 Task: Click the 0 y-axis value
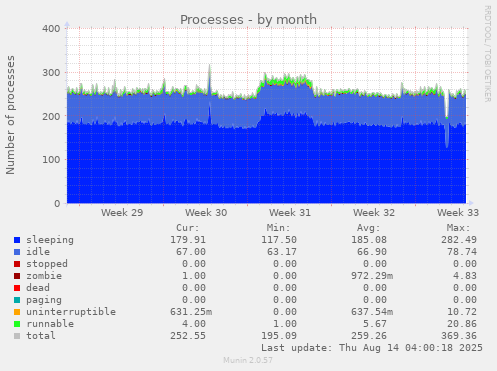[57, 203]
